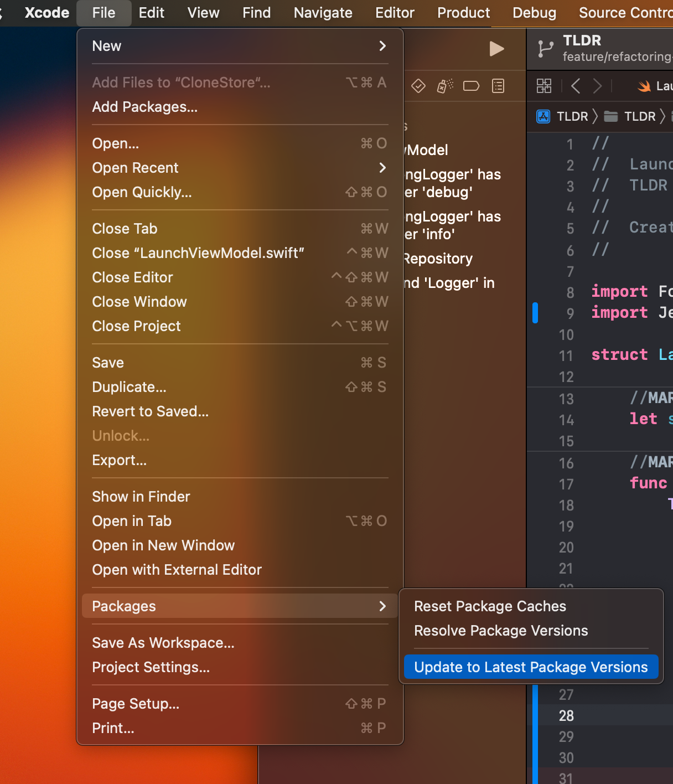Select Close Editor

click(240, 277)
